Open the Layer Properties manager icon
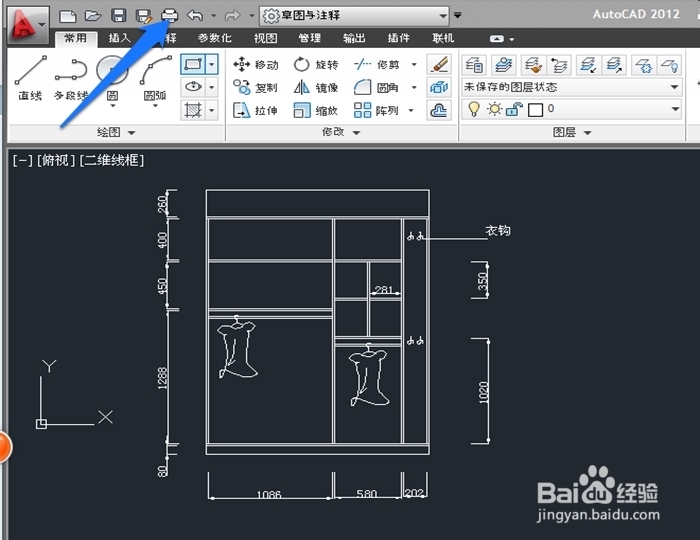The height and width of the screenshot is (540, 700). tap(474, 65)
